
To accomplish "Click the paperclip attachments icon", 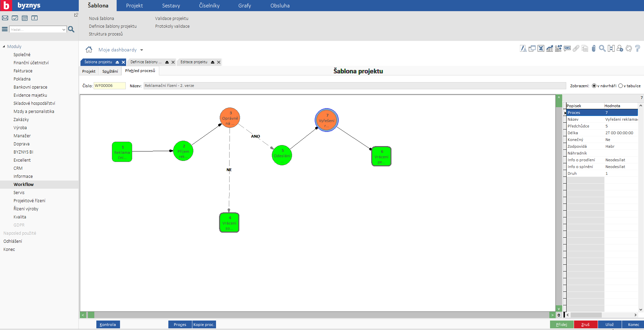I will pyautogui.click(x=594, y=49).
